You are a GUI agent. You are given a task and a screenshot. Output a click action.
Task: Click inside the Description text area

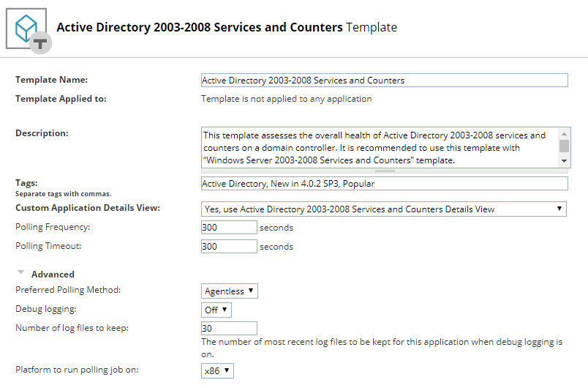point(380,147)
